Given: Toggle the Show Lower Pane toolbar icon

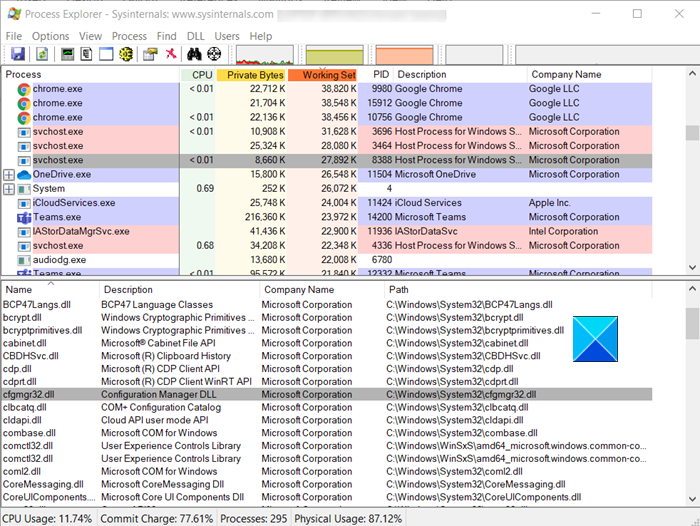Looking at the screenshot, I should tap(107, 54).
